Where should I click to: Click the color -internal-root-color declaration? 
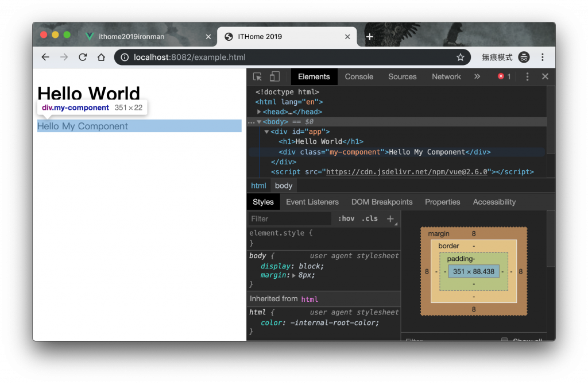click(320, 323)
